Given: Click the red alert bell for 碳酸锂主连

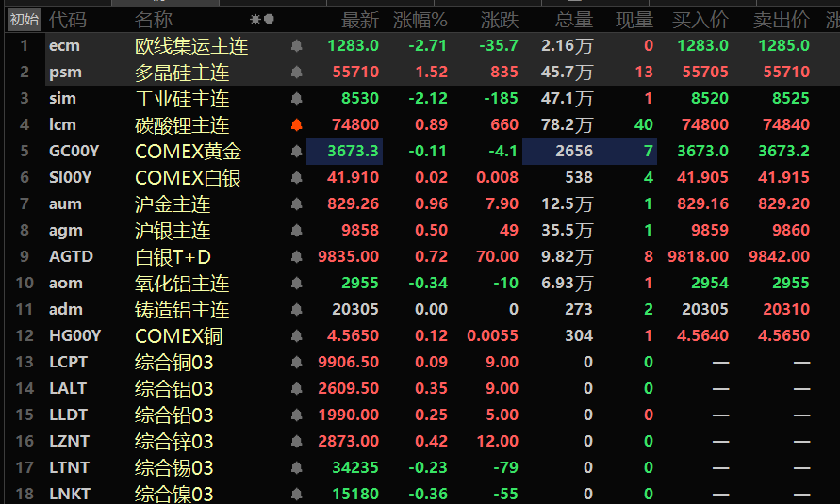Looking at the screenshot, I should 297,124.
